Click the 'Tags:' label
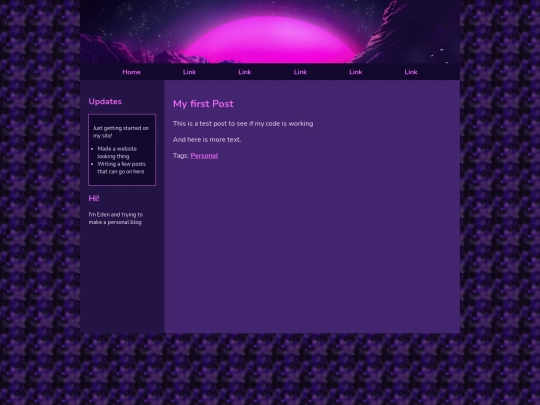The width and height of the screenshot is (540, 405). coord(181,156)
